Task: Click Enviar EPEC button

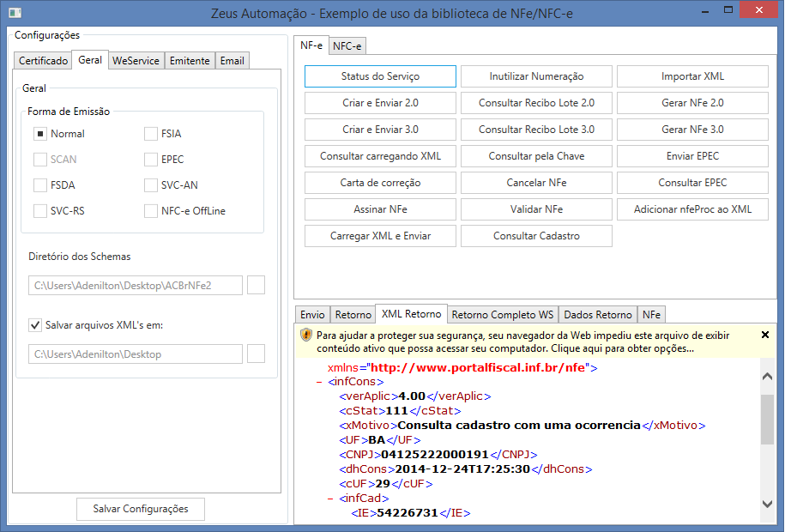Action: coord(693,156)
